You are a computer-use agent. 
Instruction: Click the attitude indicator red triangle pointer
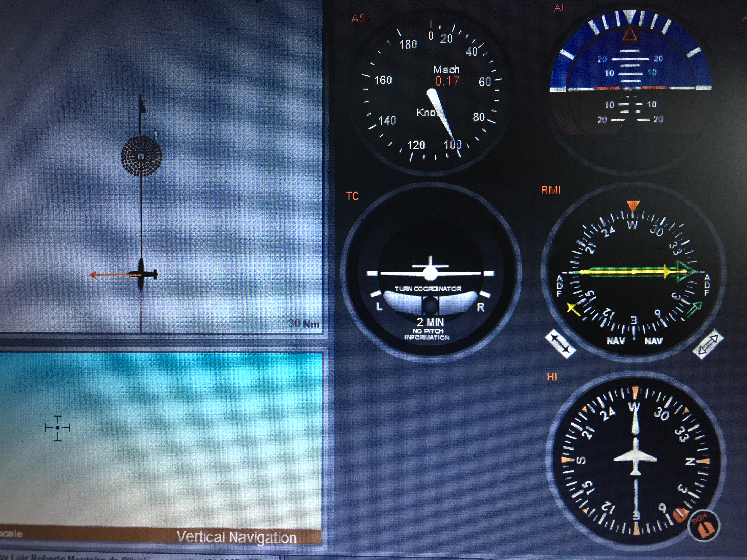pos(629,35)
